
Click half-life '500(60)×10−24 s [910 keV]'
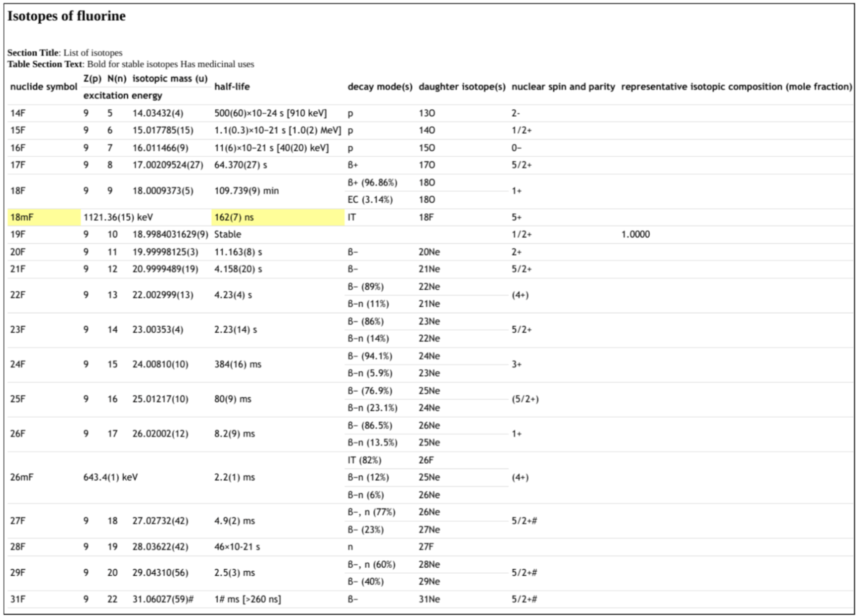[x=270, y=113]
